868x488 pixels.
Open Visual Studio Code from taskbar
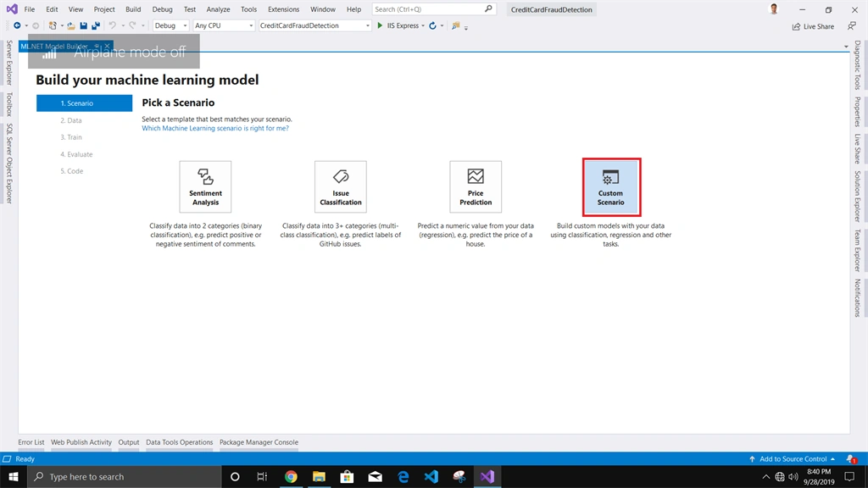click(431, 476)
